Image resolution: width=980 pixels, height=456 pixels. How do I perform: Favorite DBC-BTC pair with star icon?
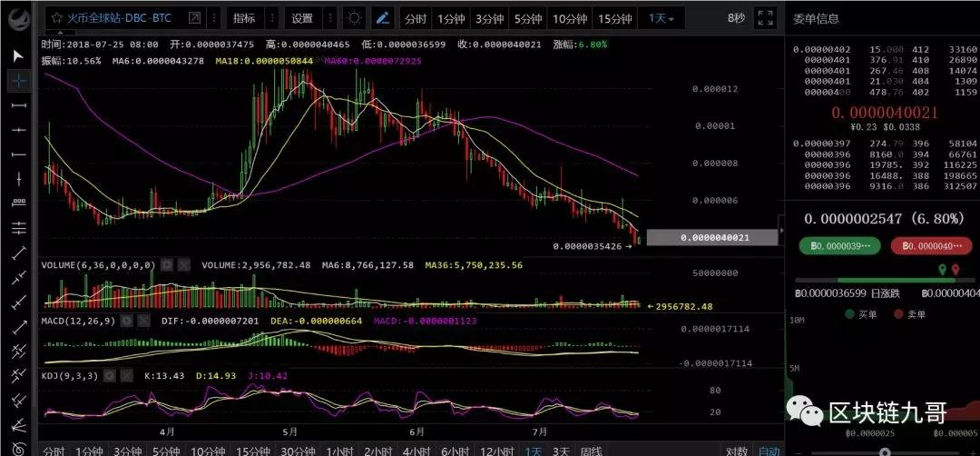coord(57,18)
